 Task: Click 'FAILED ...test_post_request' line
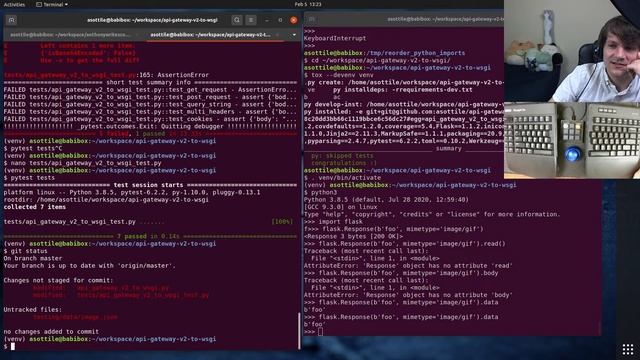coord(150,97)
